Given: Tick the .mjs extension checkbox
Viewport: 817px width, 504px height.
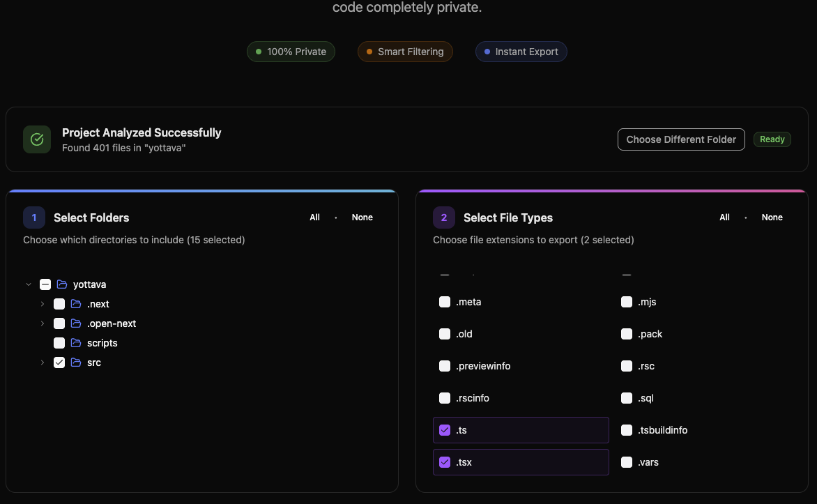Looking at the screenshot, I should pyautogui.click(x=627, y=302).
